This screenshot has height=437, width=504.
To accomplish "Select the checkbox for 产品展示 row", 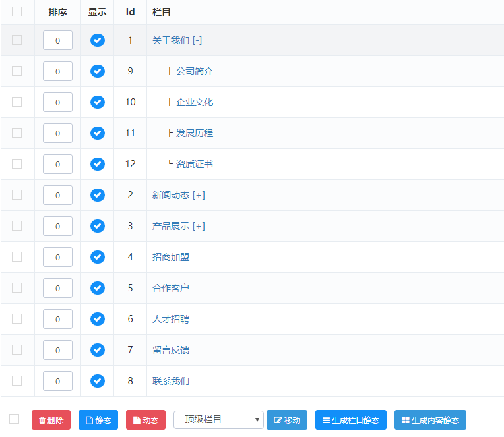I will pyautogui.click(x=16, y=225).
